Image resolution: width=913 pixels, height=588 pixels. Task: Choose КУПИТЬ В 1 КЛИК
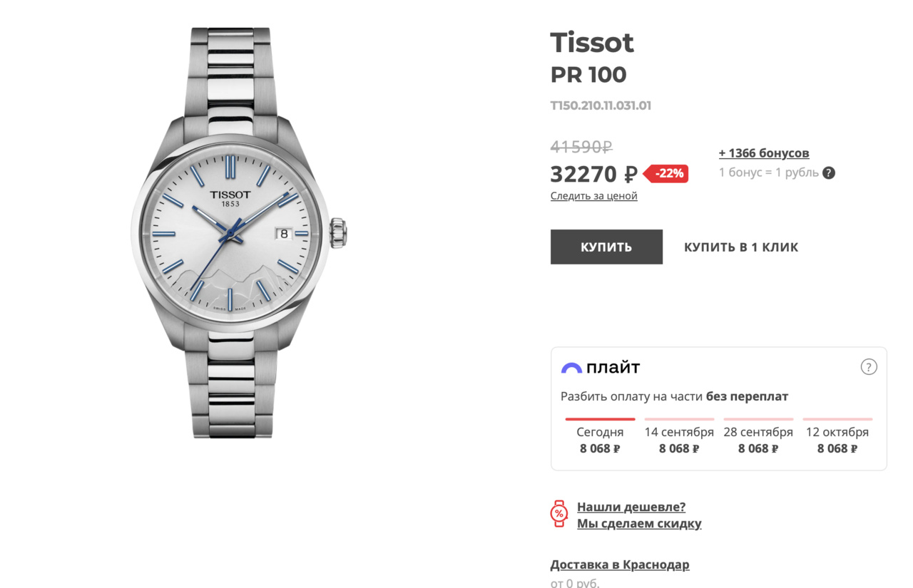pyautogui.click(x=741, y=247)
